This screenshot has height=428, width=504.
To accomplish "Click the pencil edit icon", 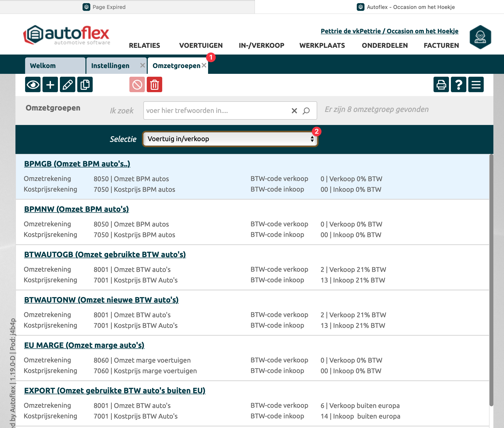I will click(x=68, y=85).
